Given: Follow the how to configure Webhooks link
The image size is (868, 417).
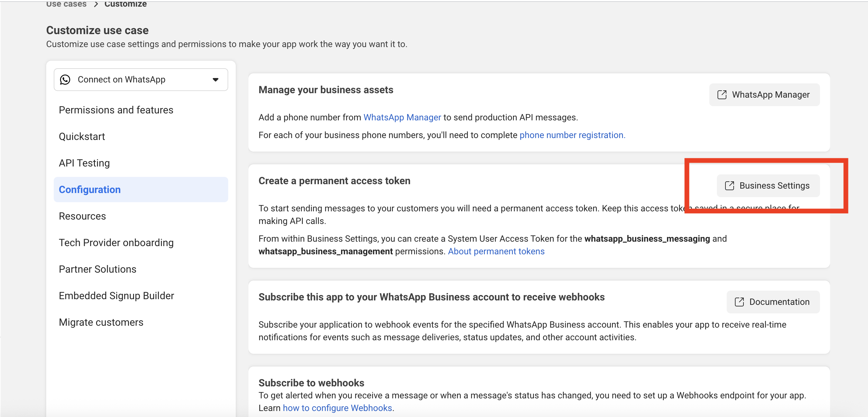Looking at the screenshot, I should pos(337,408).
